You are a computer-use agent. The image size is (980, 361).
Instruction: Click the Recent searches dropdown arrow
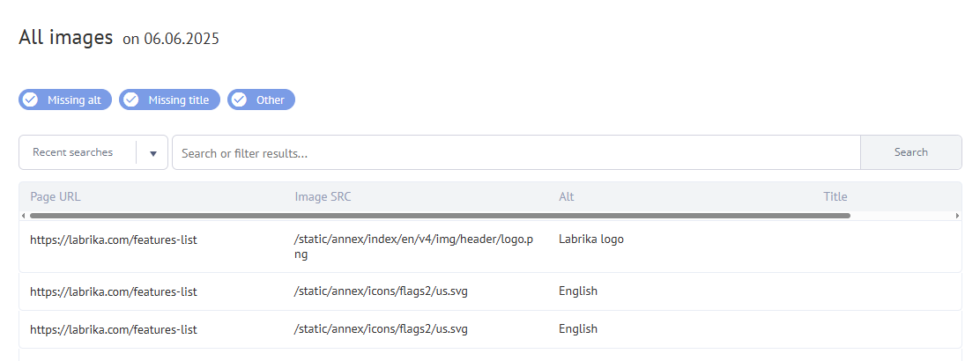[152, 153]
